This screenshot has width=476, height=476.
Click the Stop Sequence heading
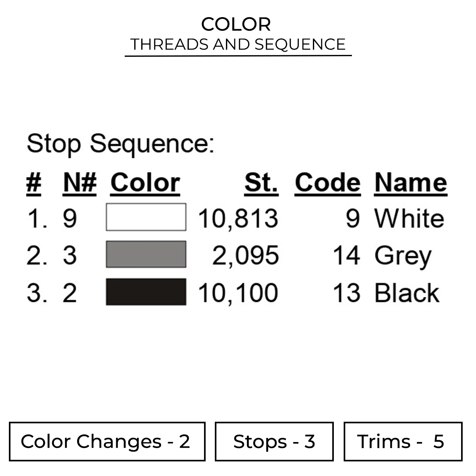click(121, 144)
